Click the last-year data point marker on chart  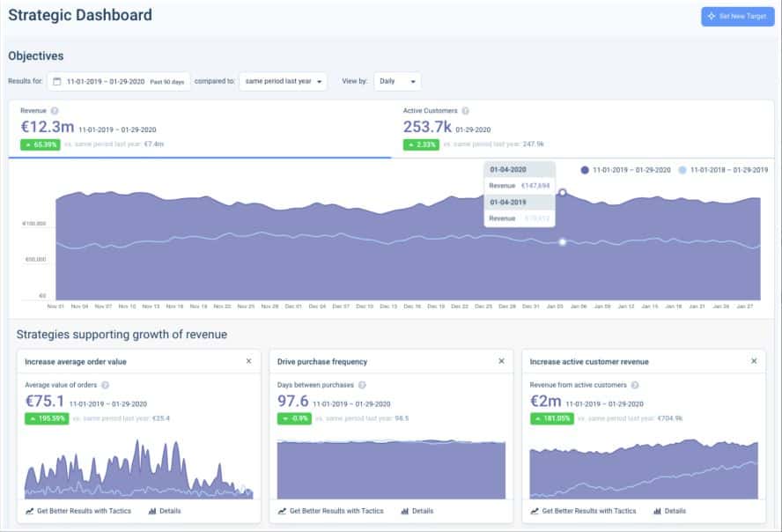(x=563, y=242)
